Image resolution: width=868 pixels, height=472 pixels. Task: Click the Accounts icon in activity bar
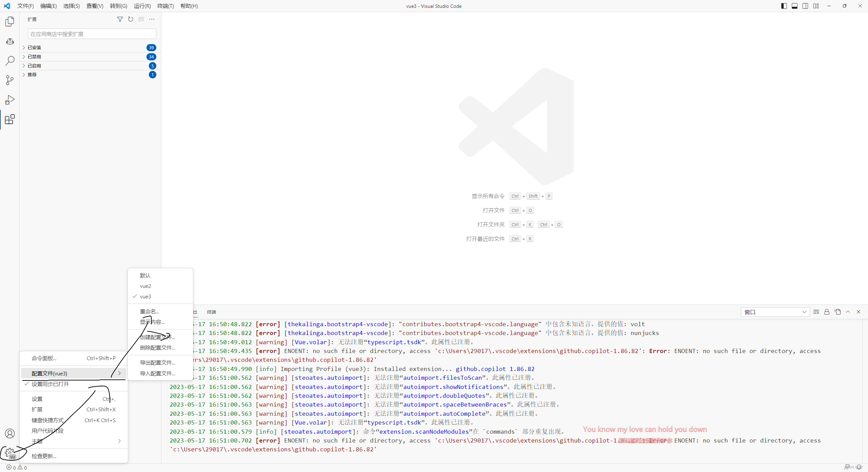click(10, 433)
